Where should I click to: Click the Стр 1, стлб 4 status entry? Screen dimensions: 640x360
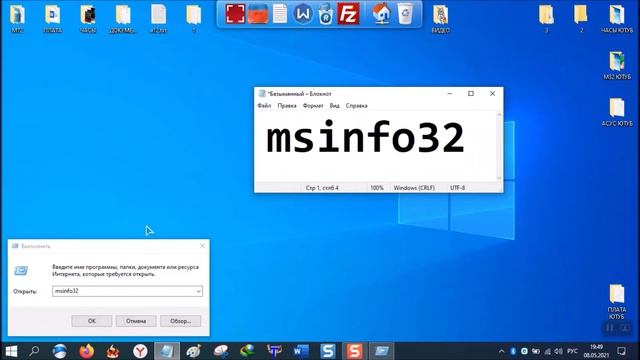pyautogui.click(x=322, y=188)
